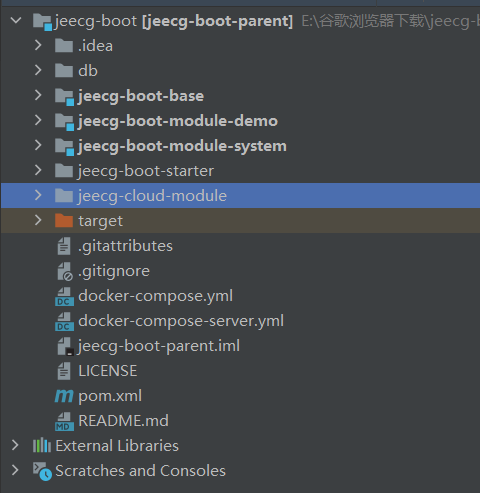Image resolution: width=480 pixels, height=493 pixels.
Task: Click the Scratches and Consoles icon
Action: tap(42, 471)
